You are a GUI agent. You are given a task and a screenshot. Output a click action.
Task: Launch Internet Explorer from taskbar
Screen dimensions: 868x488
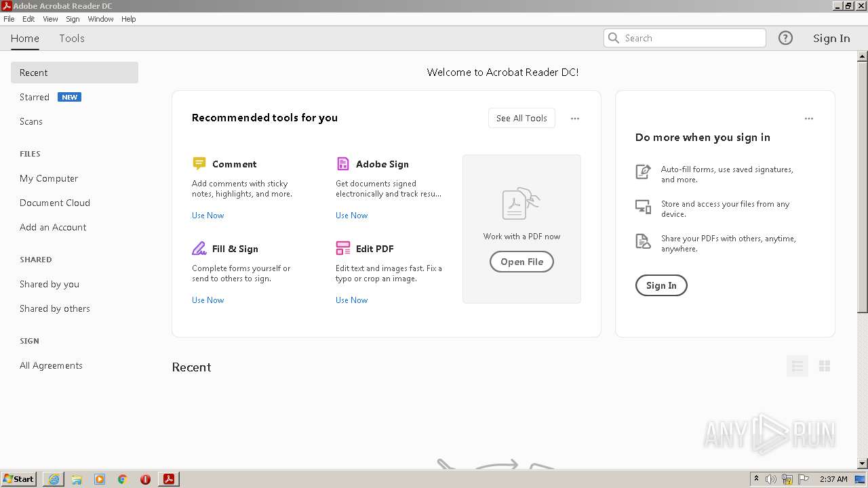[x=54, y=479]
